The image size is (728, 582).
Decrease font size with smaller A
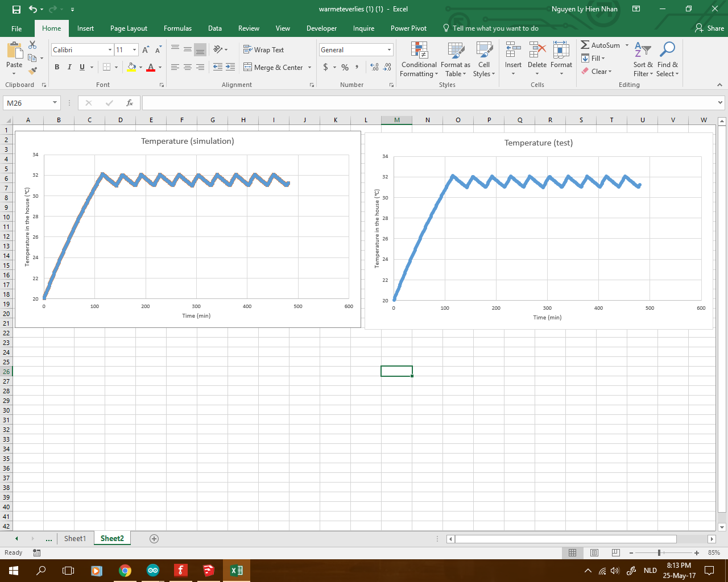click(x=158, y=50)
